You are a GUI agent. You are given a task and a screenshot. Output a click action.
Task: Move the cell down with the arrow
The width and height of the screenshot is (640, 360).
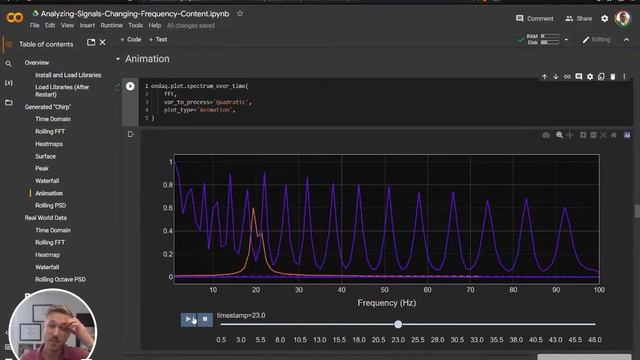pos(556,76)
